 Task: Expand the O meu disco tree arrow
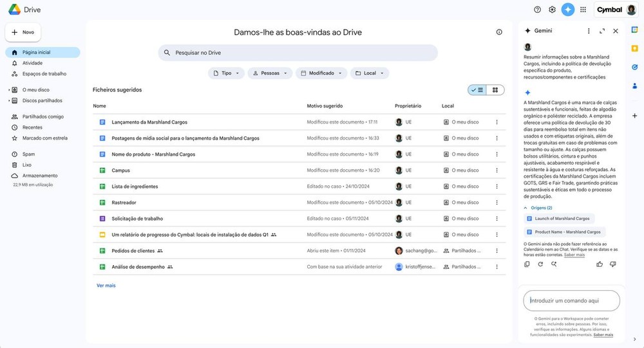click(x=8, y=90)
